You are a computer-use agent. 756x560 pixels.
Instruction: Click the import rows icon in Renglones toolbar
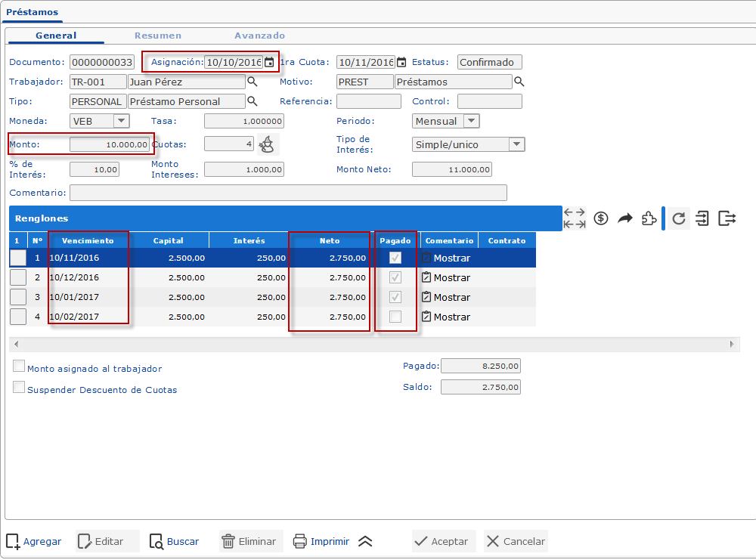click(x=703, y=218)
